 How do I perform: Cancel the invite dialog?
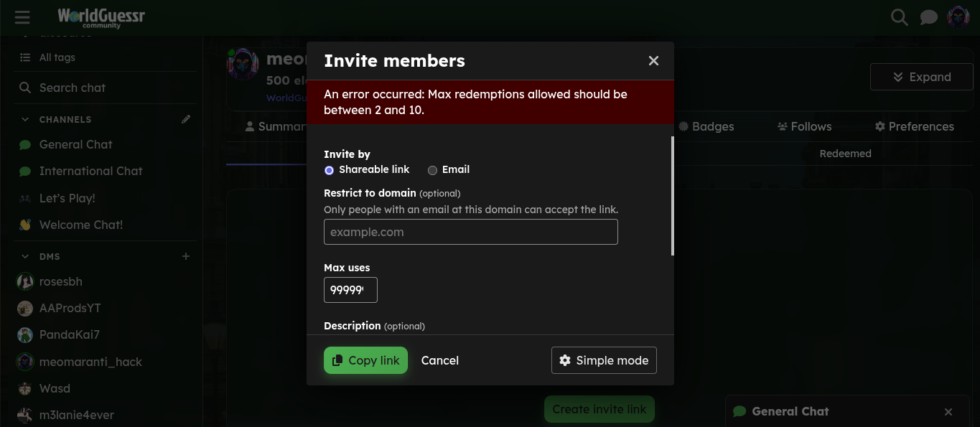[440, 360]
